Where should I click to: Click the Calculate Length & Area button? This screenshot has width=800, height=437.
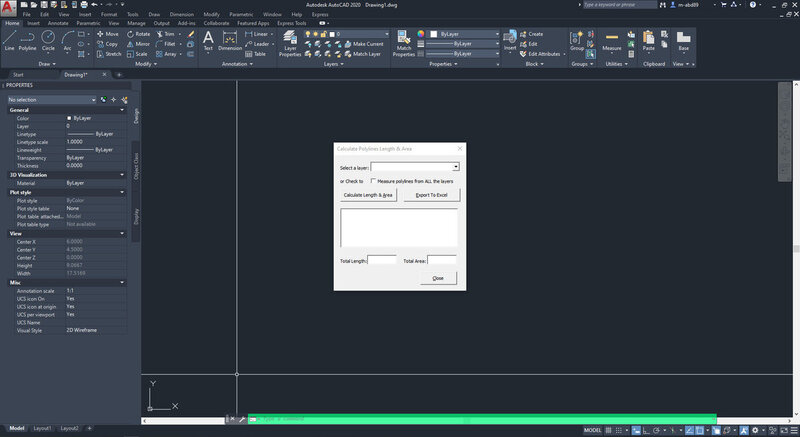[368, 195]
